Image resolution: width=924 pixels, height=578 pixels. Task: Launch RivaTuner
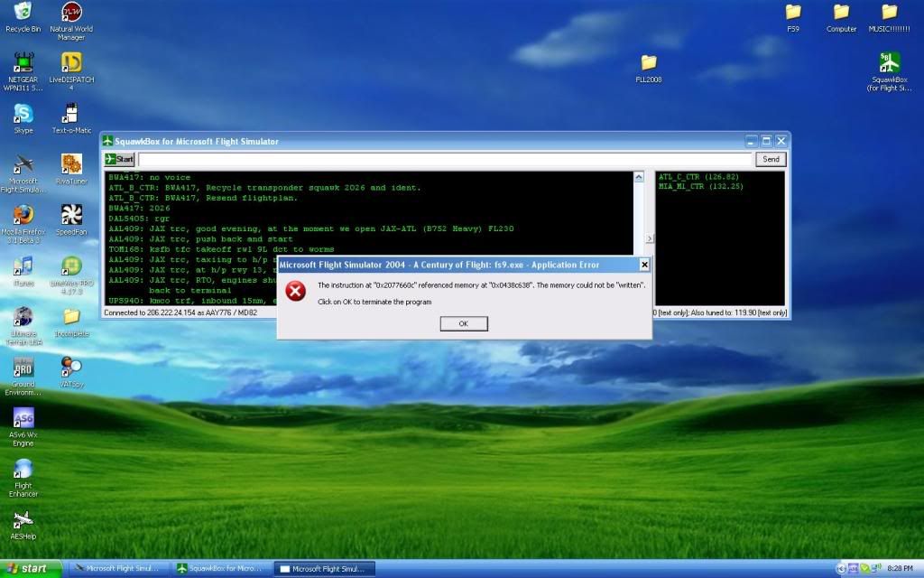(71, 165)
